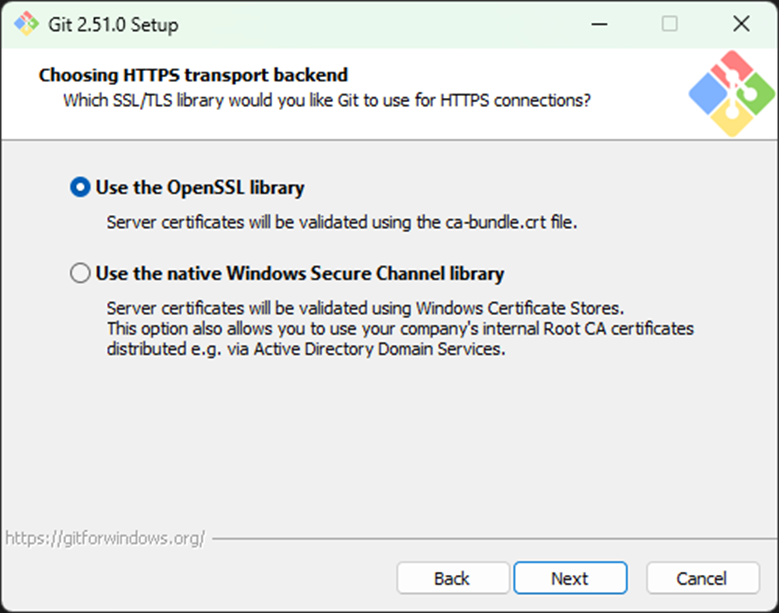This screenshot has width=779, height=613.
Task: Click the "Choosing HTTPS transport backend" heading
Action: (x=193, y=75)
